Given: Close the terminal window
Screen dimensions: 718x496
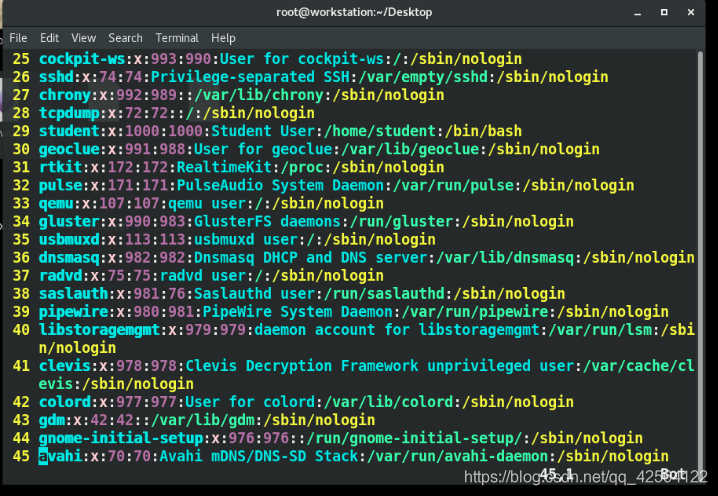Looking at the screenshot, I should (691, 12).
